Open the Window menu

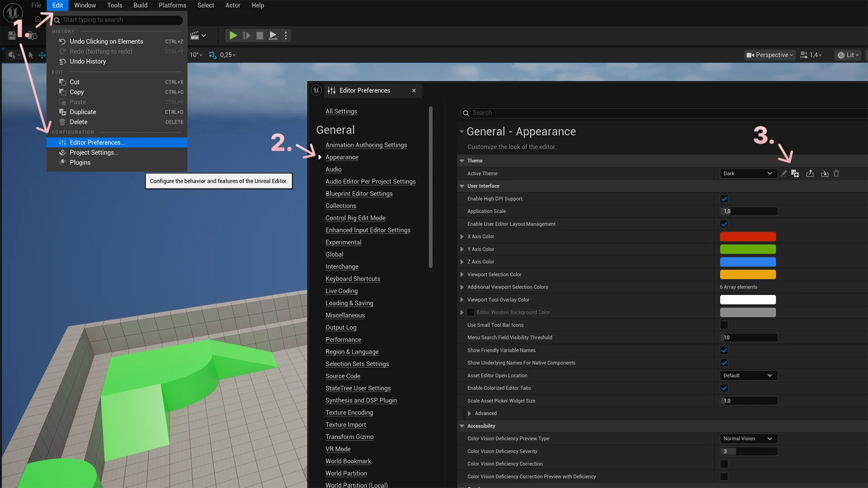85,5
